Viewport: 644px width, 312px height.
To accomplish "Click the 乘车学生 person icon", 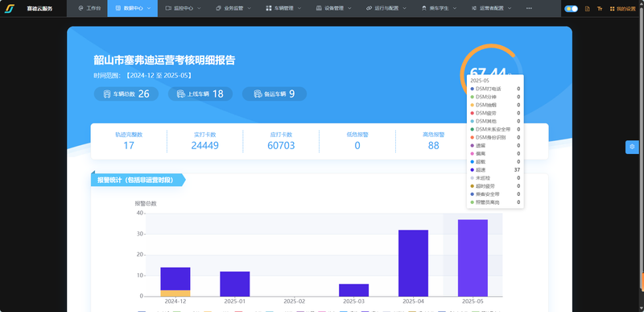I will click(x=424, y=8).
